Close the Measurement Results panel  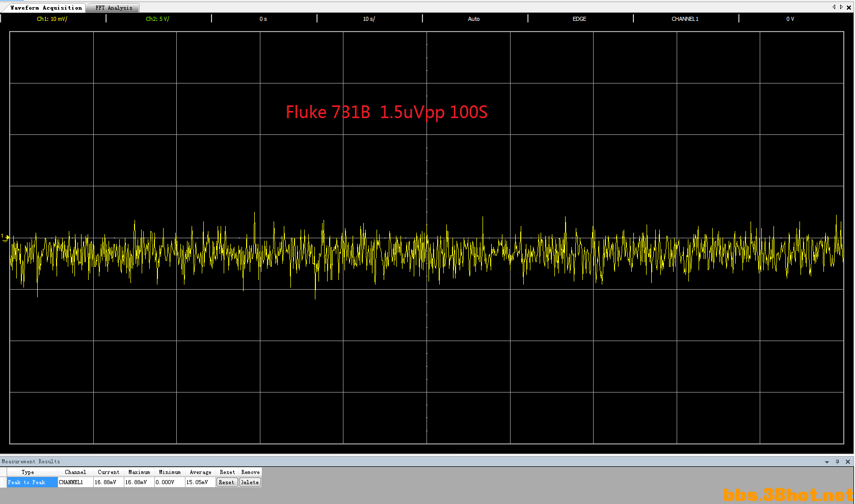click(848, 462)
